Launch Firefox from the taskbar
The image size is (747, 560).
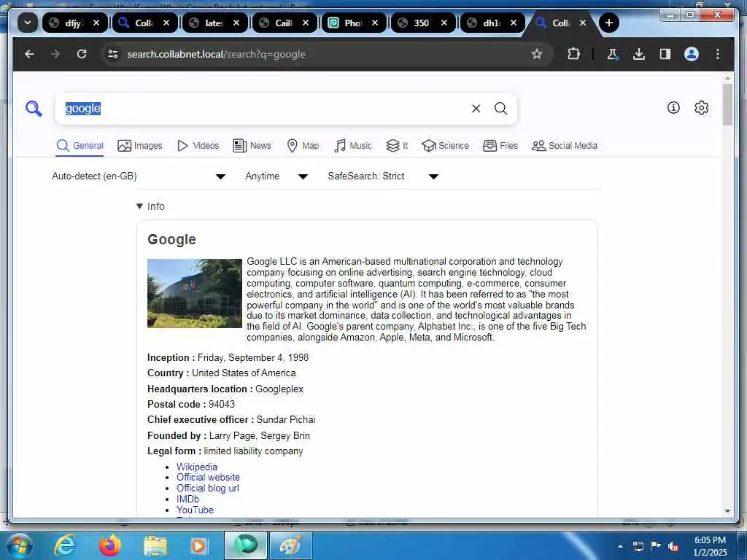[109, 545]
